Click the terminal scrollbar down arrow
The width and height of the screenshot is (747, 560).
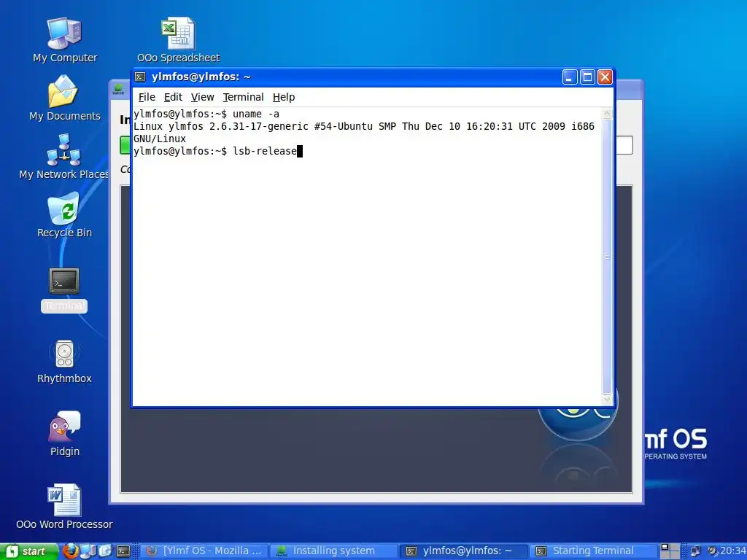607,400
